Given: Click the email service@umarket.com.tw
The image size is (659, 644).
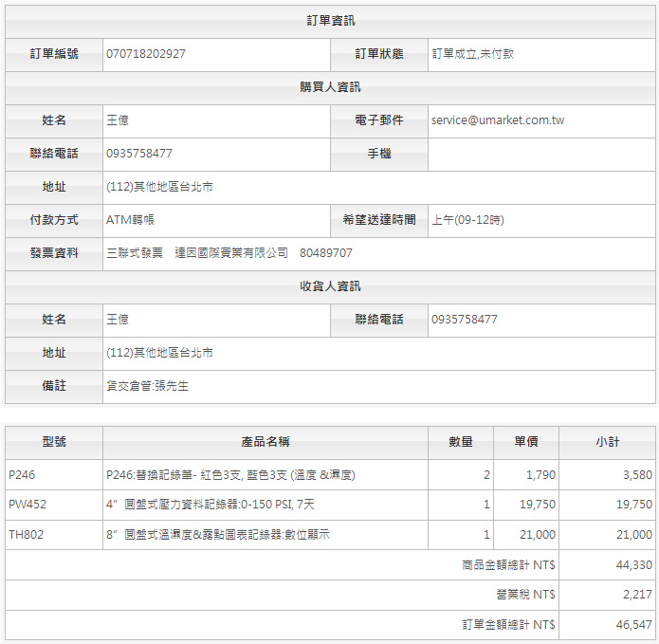Looking at the screenshot, I should [498, 120].
